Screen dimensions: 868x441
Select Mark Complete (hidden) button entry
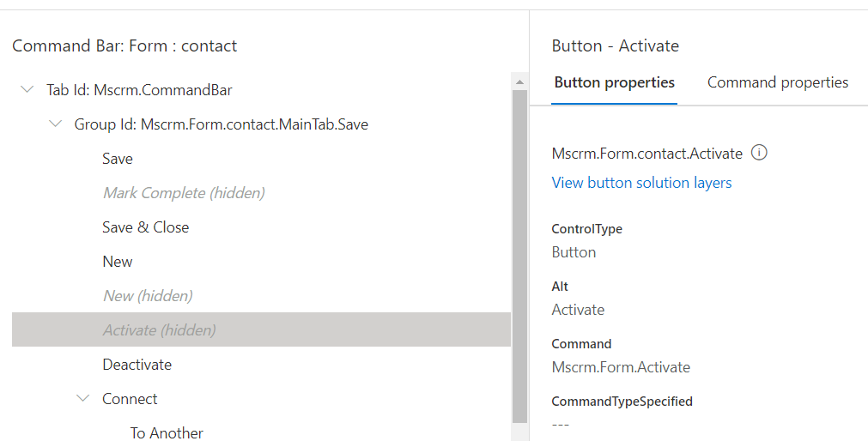[x=184, y=193]
